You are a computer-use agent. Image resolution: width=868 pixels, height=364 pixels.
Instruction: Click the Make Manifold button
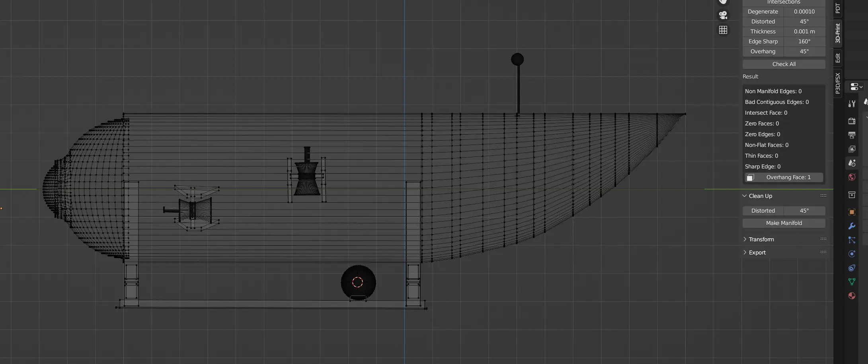(784, 223)
